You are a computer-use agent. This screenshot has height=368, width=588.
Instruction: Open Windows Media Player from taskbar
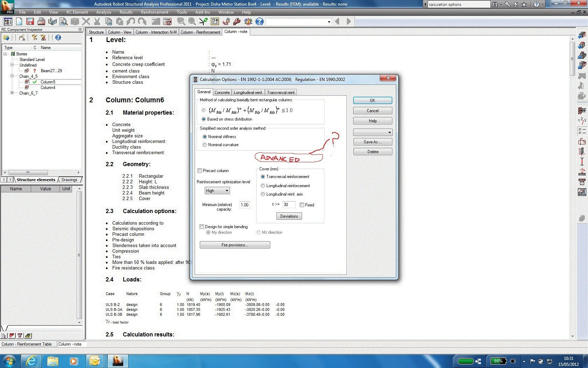(73, 361)
